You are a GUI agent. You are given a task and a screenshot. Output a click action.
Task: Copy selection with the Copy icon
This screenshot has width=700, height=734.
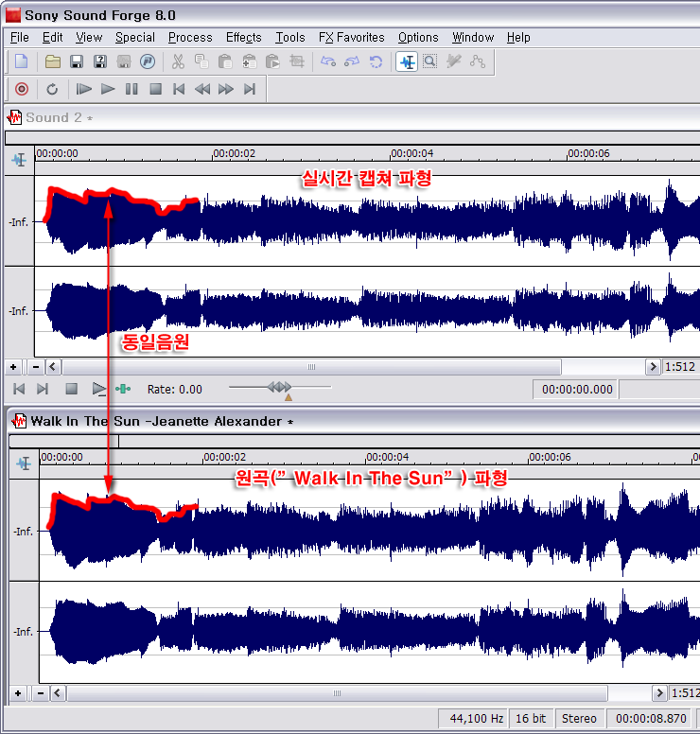(x=201, y=61)
